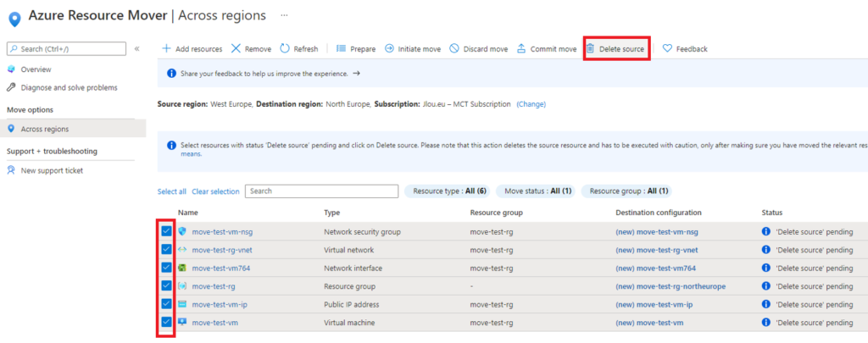This screenshot has width=868, height=343.
Task: Click the Delete source trash icon
Action: click(x=590, y=48)
